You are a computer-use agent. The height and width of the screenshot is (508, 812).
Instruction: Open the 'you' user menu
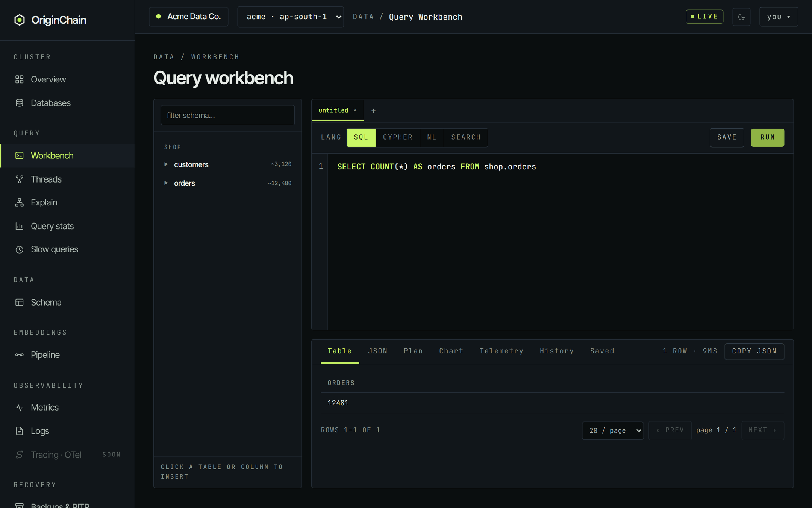[x=779, y=17]
